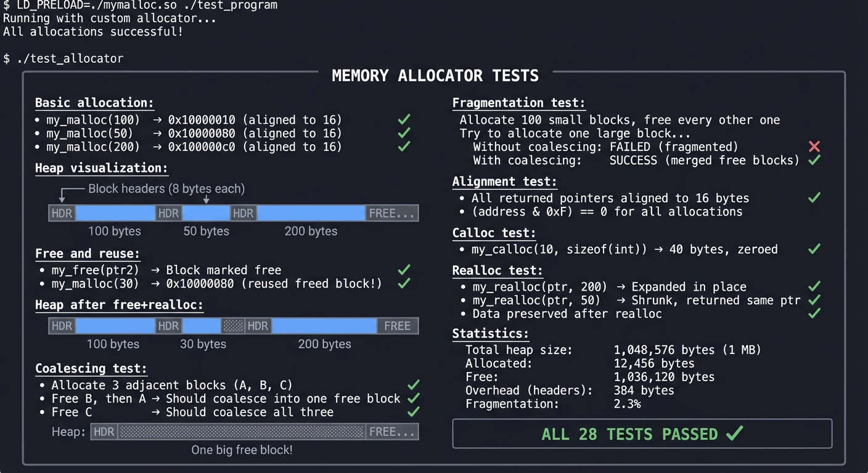Click the checkmark beside 'Expanded in place'
The width and height of the screenshot is (868, 473).
pyautogui.click(x=814, y=286)
